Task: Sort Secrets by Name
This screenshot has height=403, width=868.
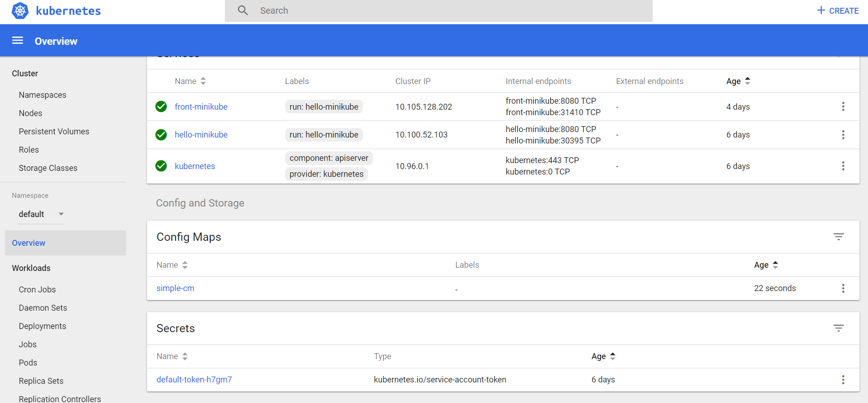Action: (172, 356)
